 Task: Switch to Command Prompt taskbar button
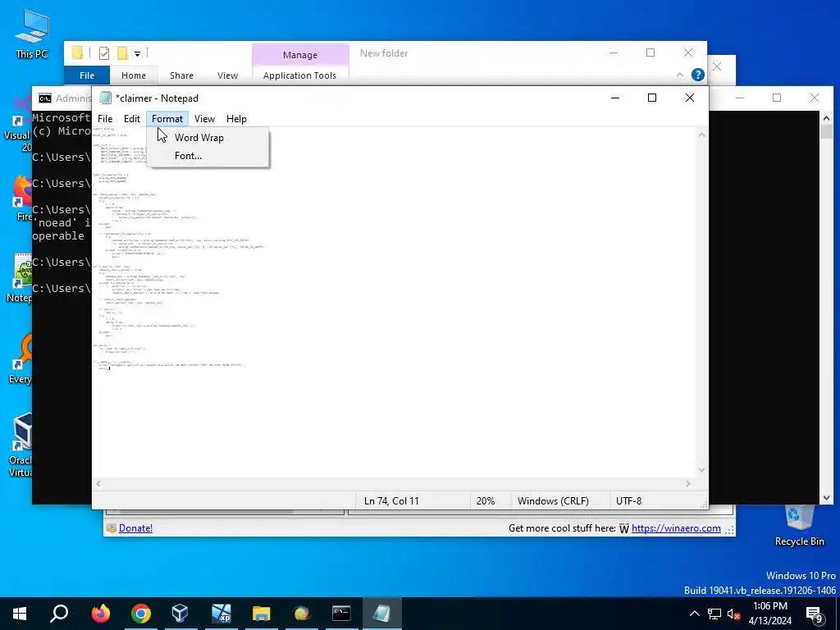coord(341,614)
